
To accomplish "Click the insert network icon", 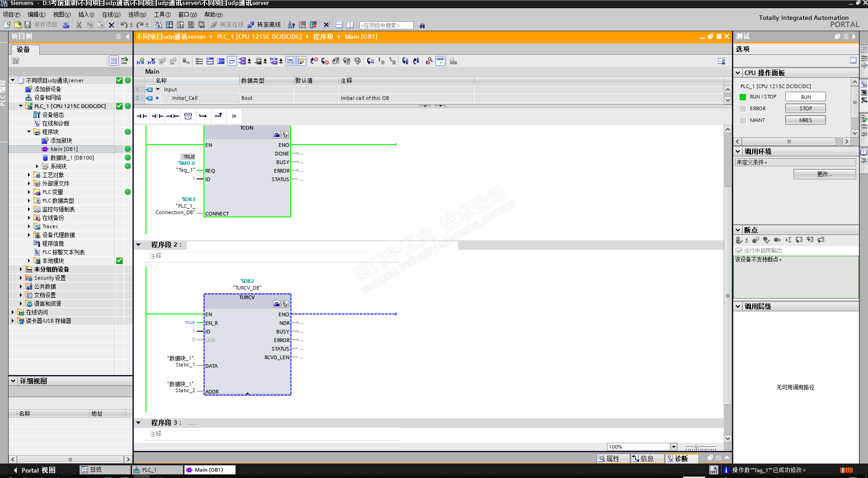I will (141, 61).
